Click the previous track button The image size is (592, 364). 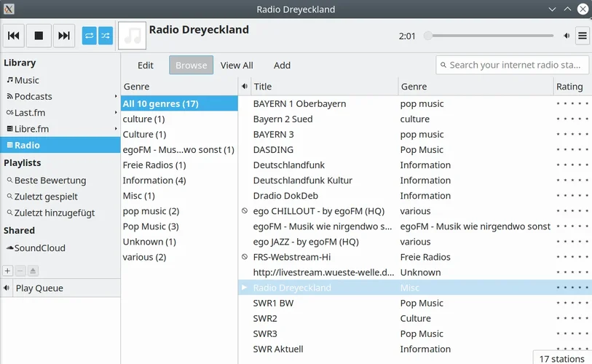coord(15,36)
